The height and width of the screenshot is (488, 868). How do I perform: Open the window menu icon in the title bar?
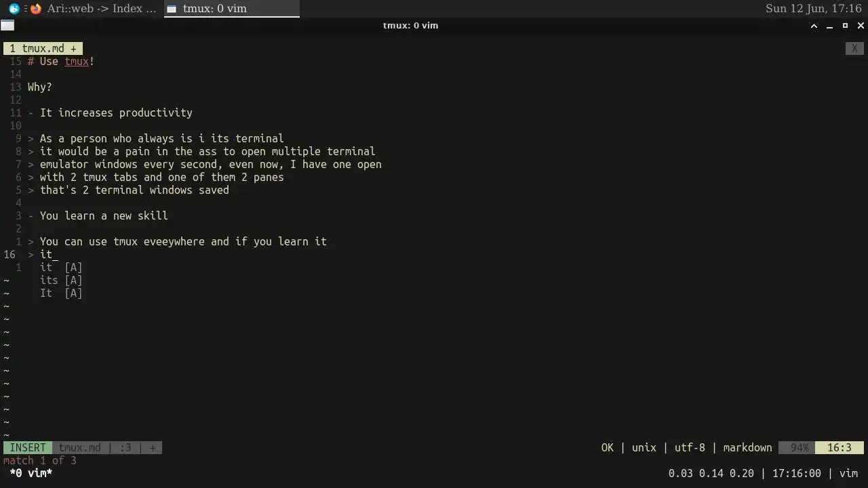click(7, 26)
